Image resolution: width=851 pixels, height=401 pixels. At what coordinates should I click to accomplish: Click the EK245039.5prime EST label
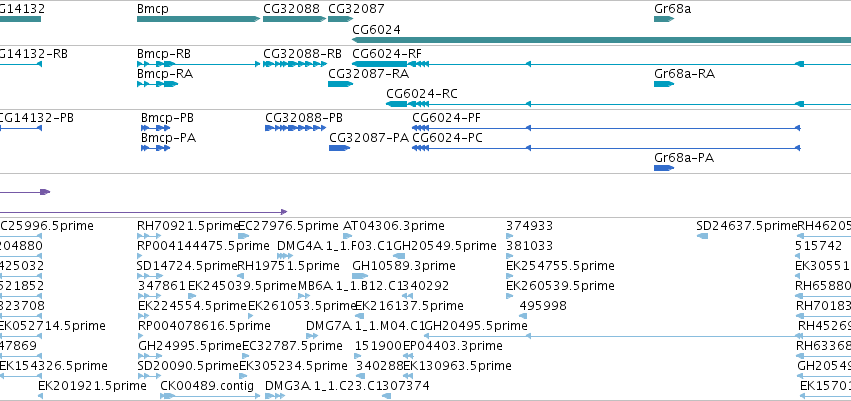point(243,286)
